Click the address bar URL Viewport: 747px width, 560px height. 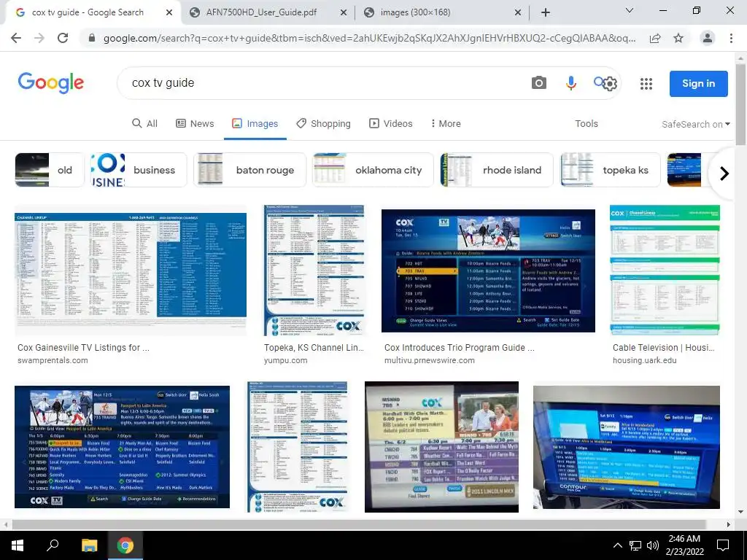369,38
